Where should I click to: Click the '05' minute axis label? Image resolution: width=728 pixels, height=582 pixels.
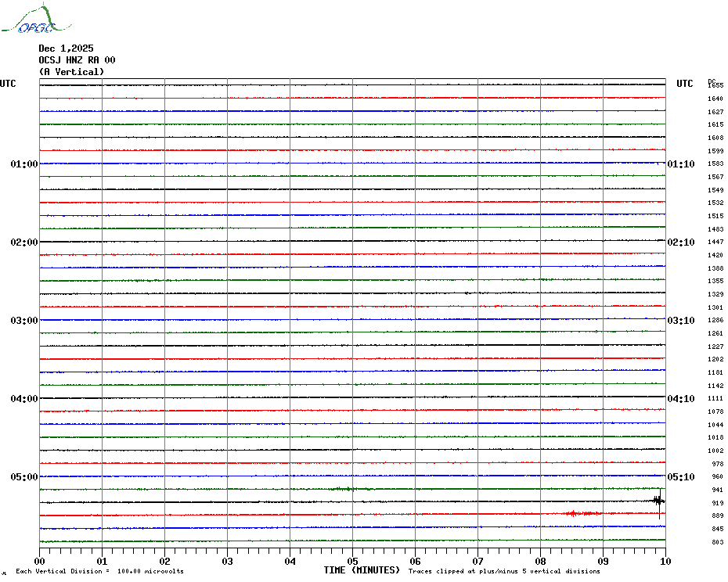[x=353, y=562]
